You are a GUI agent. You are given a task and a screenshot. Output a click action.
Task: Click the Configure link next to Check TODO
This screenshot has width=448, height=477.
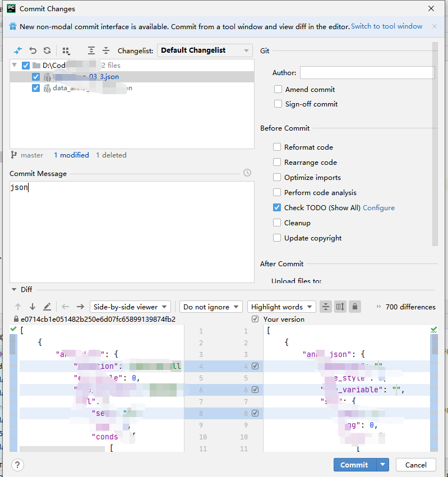(378, 207)
